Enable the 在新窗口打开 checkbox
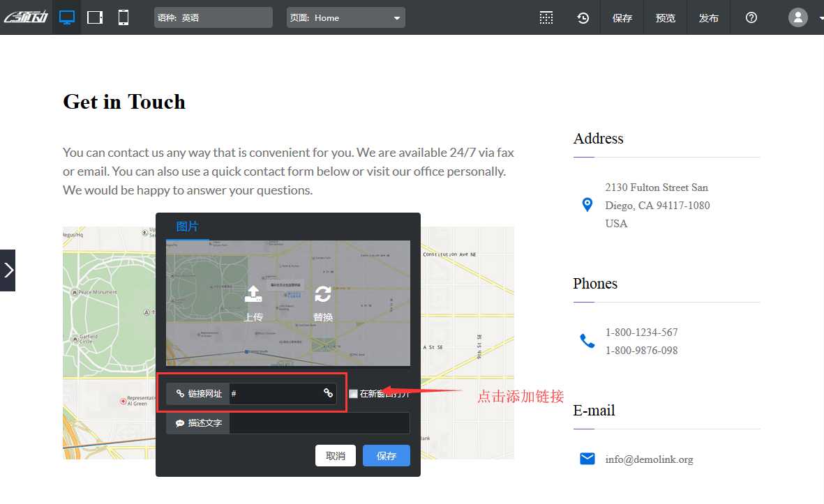This screenshot has height=504, width=824. click(x=353, y=393)
